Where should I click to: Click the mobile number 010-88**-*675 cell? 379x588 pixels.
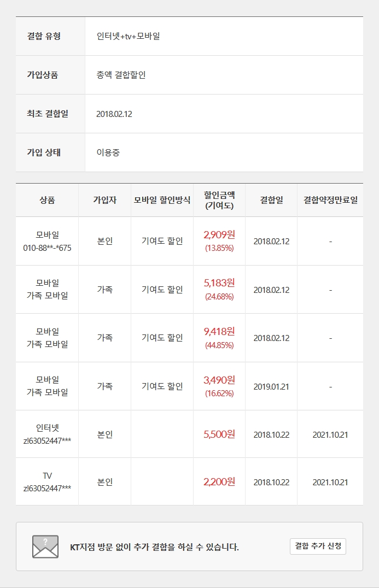47,248
